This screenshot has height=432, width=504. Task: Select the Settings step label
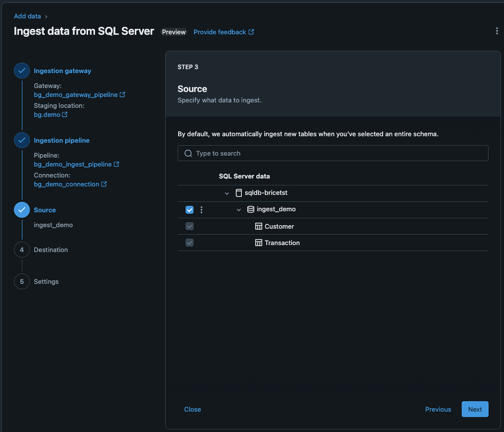pyautogui.click(x=46, y=281)
